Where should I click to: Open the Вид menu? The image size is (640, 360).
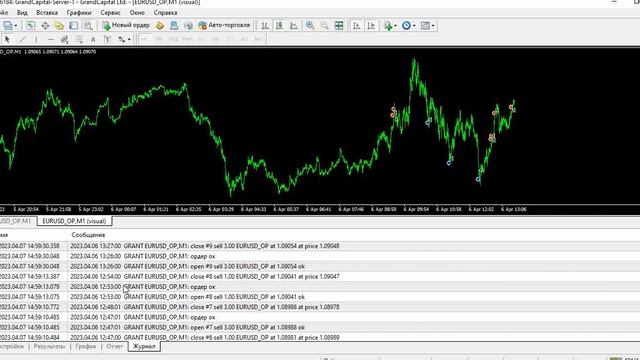[x=22, y=13]
